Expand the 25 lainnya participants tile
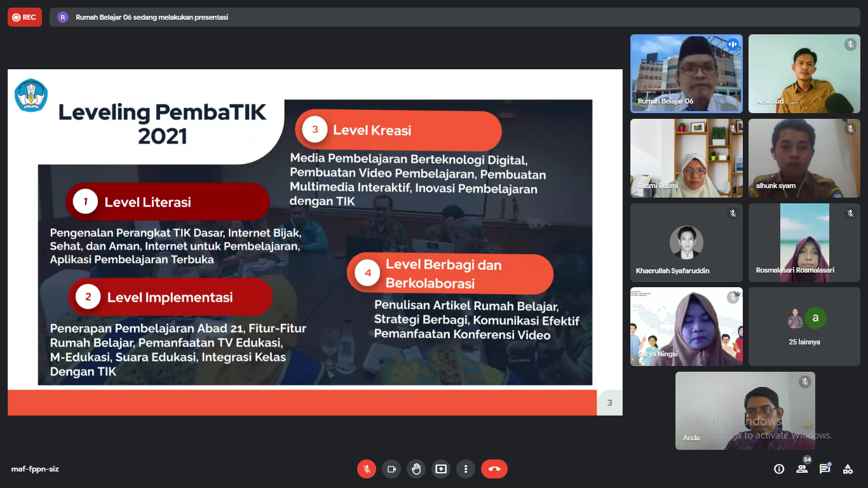The height and width of the screenshot is (488, 868). [x=804, y=327]
